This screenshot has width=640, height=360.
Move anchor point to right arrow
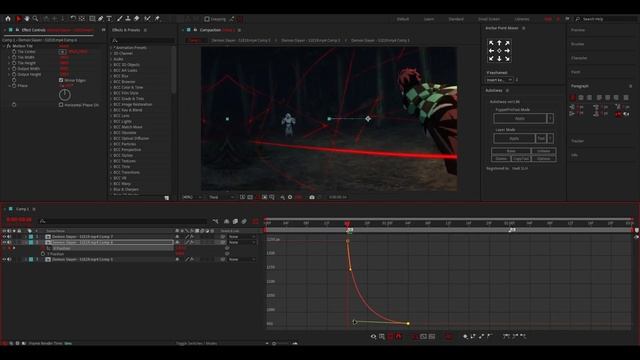507,51
